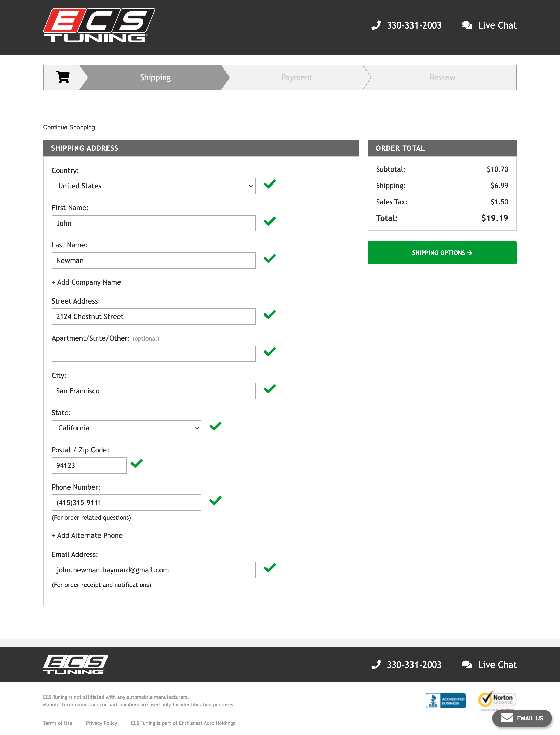Click the Shipping Options button
This screenshot has width=560, height=735.
tap(442, 253)
